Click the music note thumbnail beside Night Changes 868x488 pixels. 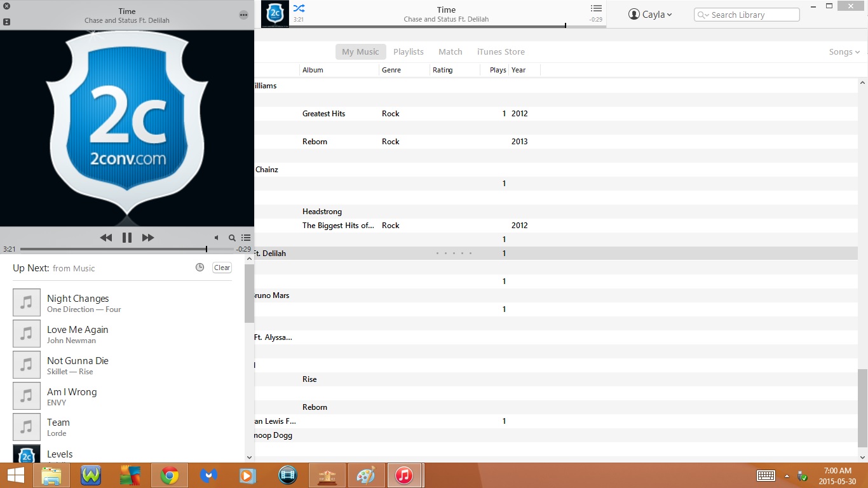pyautogui.click(x=27, y=302)
